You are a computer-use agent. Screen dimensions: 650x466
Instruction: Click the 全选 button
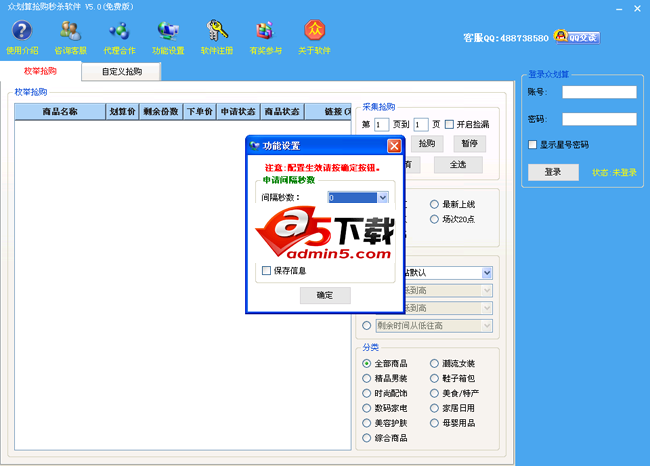(x=458, y=165)
